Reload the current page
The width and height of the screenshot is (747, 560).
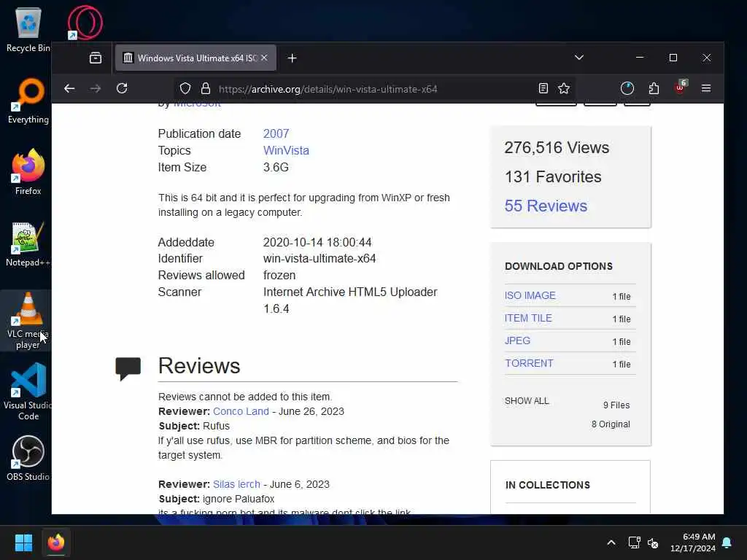pyautogui.click(x=122, y=88)
